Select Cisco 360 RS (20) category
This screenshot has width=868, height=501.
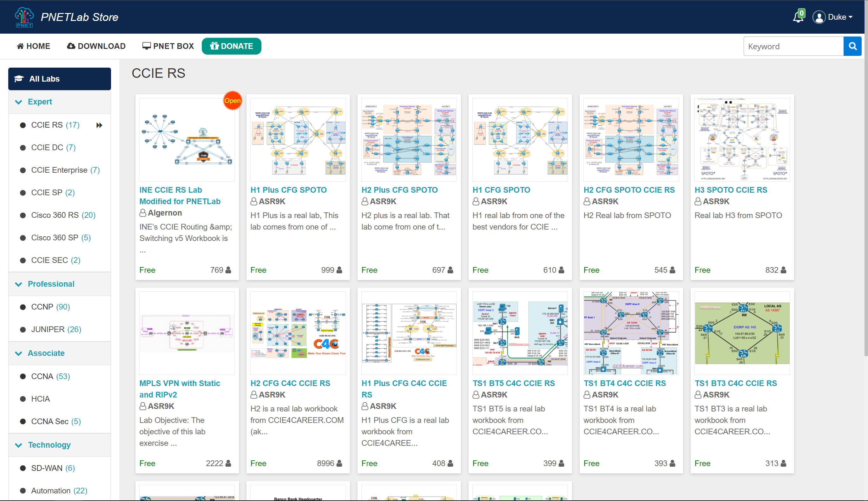click(x=63, y=215)
